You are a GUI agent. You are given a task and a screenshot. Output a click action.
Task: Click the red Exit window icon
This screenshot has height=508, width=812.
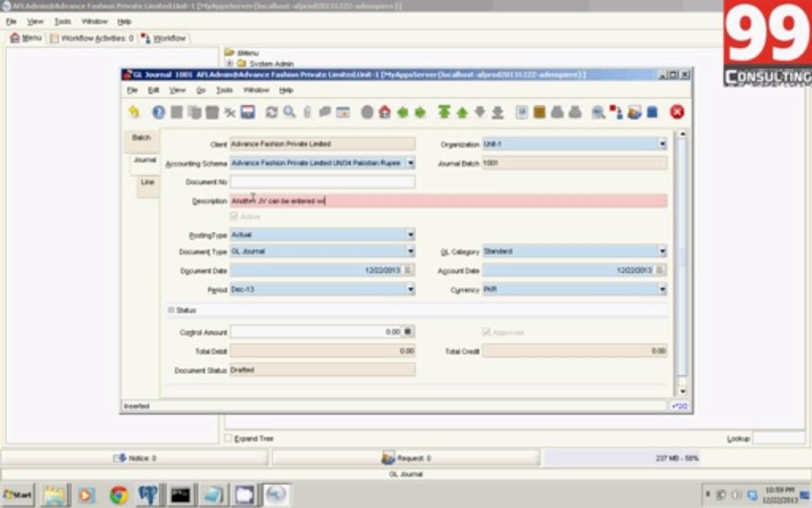[677, 112]
